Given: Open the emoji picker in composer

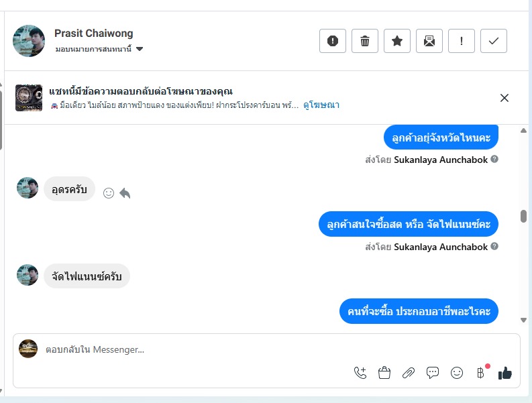Looking at the screenshot, I should pyautogui.click(x=457, y=373).
